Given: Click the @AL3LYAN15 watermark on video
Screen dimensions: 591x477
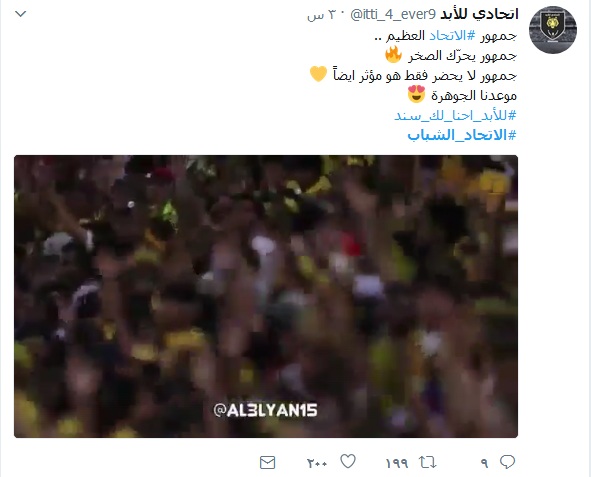Looking at the screenshot, I should tap(266, 410).
